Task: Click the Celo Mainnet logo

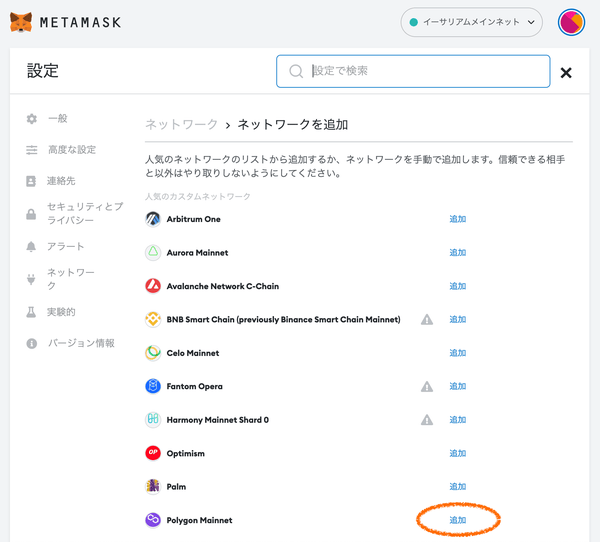Action: pos(153,353)
